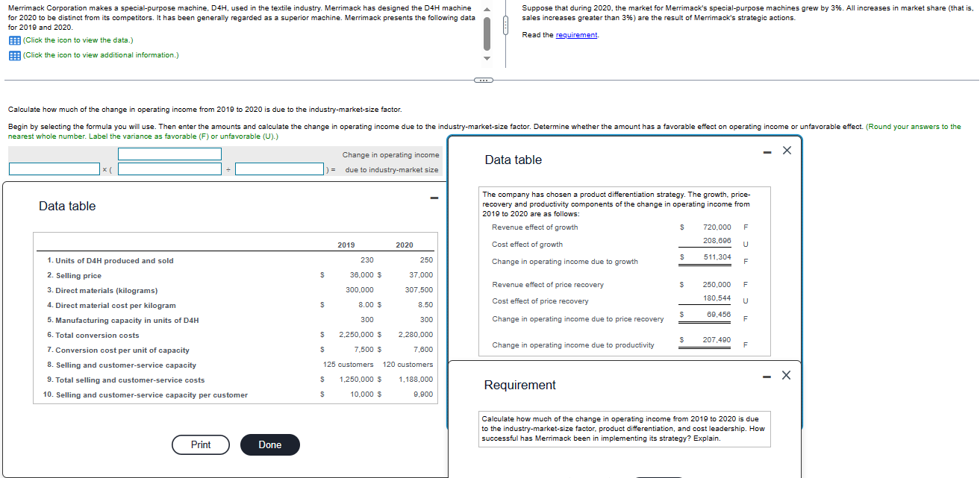Click 'Manufacturing capacity in units of D4H' label
Image resolution: width=980 pixels, height=478 pixels.
[122, 320]
